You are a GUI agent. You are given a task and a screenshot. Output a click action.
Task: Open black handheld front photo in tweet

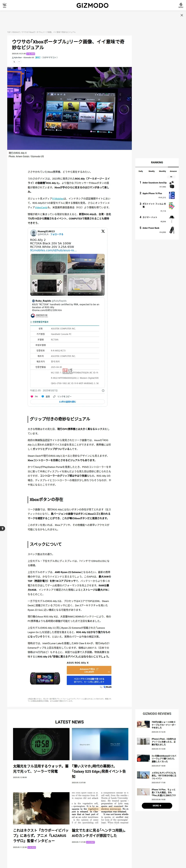click(x=49, y=264)
